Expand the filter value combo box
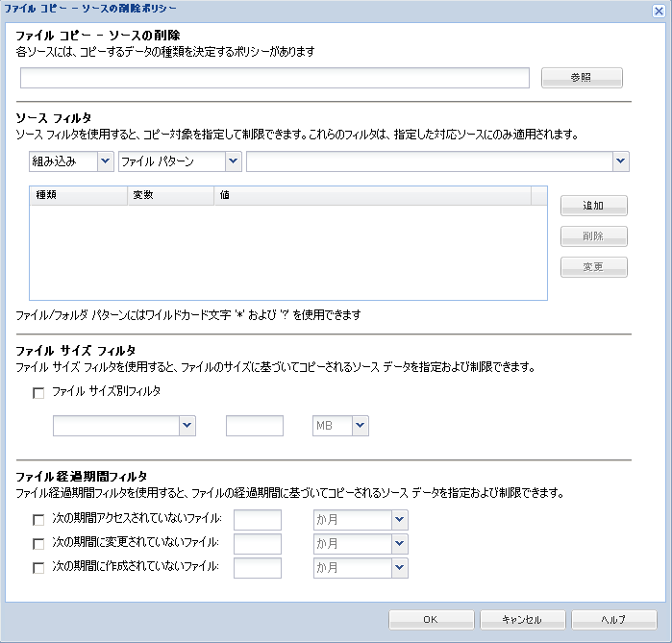This screenshot has height=643, width=672. point(621,161)
